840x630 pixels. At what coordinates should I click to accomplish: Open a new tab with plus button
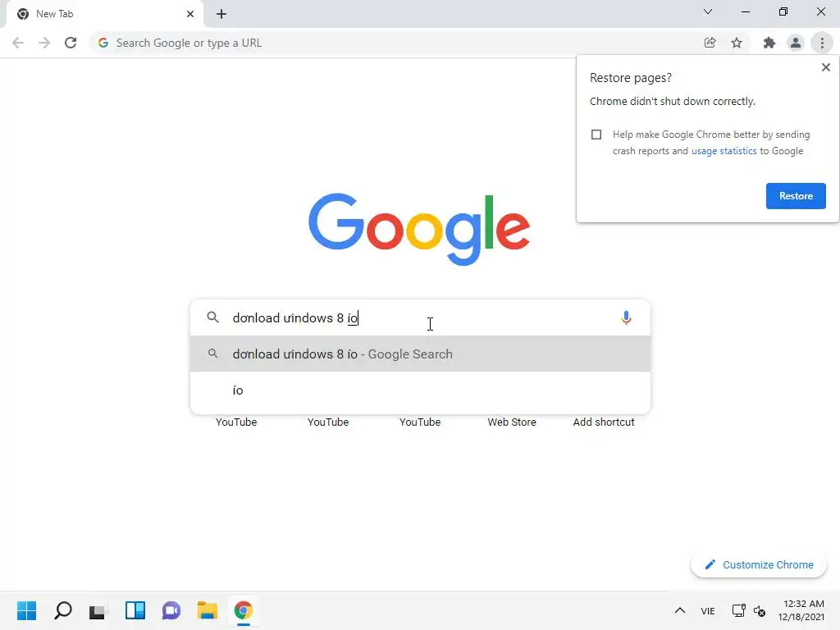(x=221, y=15)
